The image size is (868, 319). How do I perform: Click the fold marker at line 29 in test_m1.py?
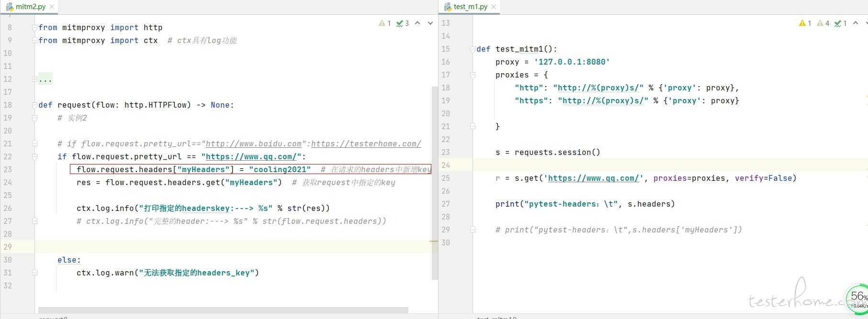tap(473, 230)
